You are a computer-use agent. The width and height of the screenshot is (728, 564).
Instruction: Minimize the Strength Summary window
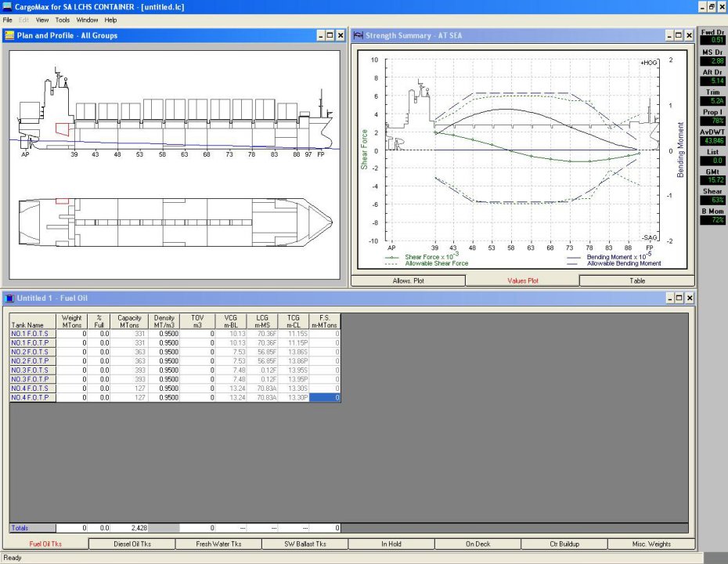tap(669, 35)
